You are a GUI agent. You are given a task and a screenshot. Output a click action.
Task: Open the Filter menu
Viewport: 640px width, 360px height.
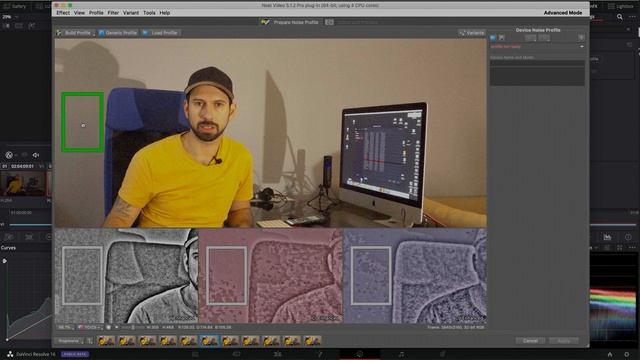[x=113, y=13]
